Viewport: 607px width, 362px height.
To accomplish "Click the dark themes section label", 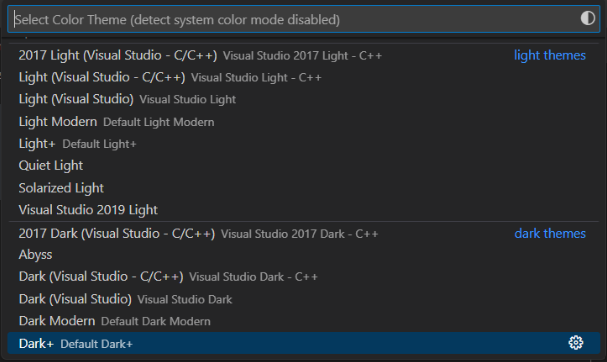I will click(550, 233).
